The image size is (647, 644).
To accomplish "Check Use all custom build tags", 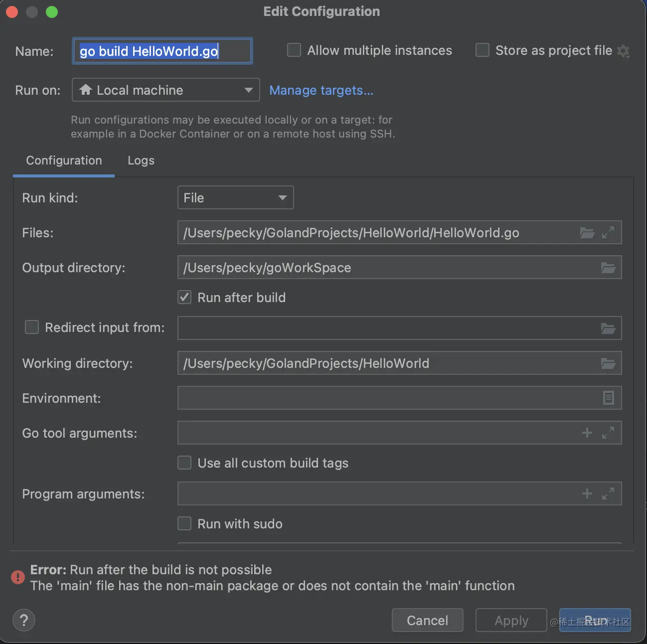I will [185, 463].
